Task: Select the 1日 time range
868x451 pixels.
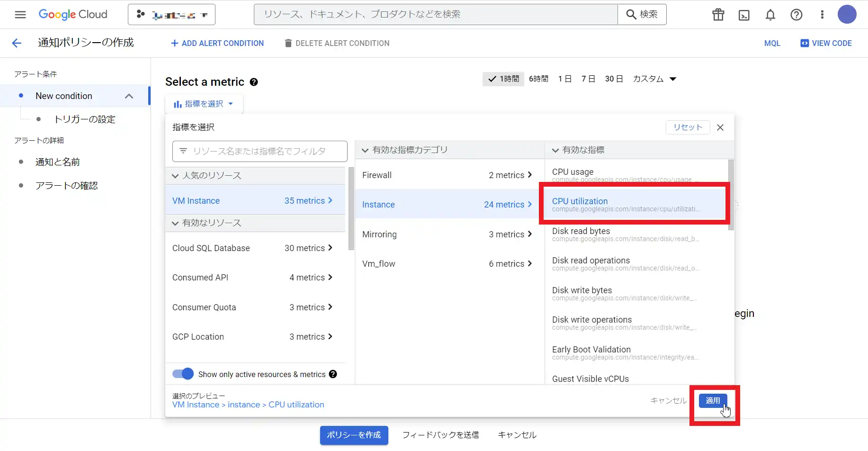Action: pyautogui.click(x=565, y=79)
